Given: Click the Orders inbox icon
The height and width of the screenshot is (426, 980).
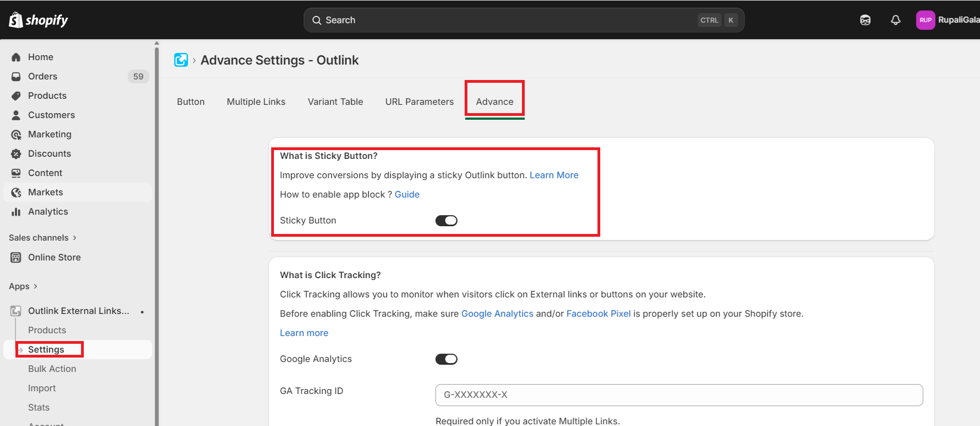Looking at the screenshot, I should tap(16, 76).
